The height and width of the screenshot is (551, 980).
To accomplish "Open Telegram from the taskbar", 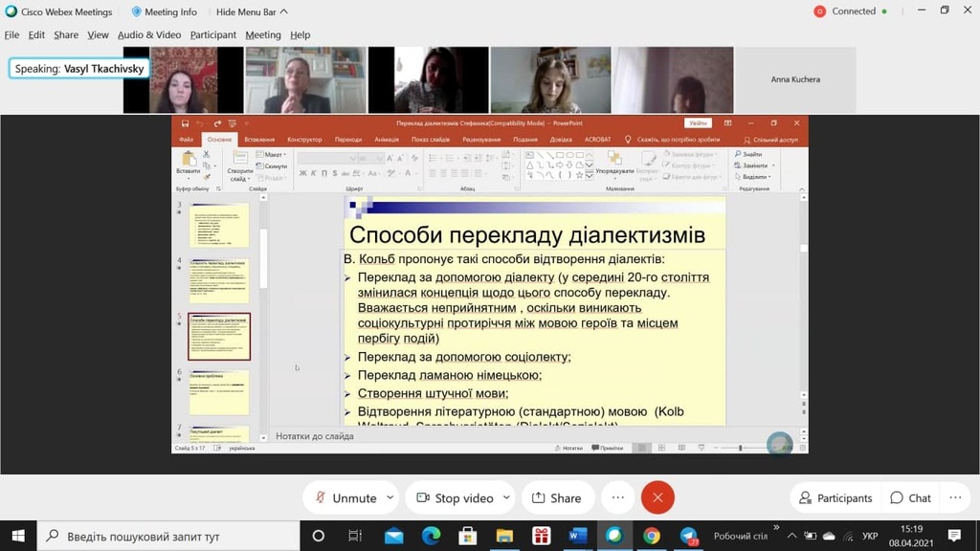I will point(689,536).
